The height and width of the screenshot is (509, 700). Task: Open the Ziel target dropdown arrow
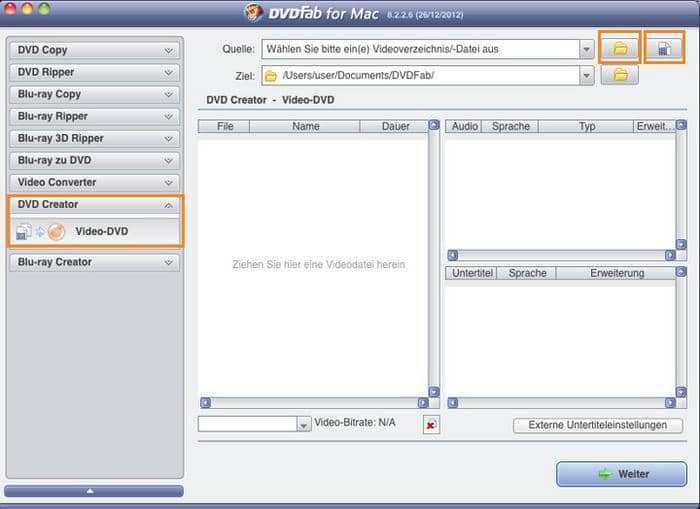coord(586,75)
